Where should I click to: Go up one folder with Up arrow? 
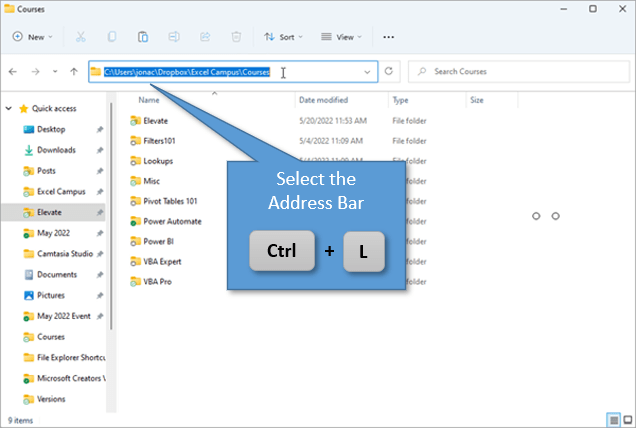coord(74,72)
